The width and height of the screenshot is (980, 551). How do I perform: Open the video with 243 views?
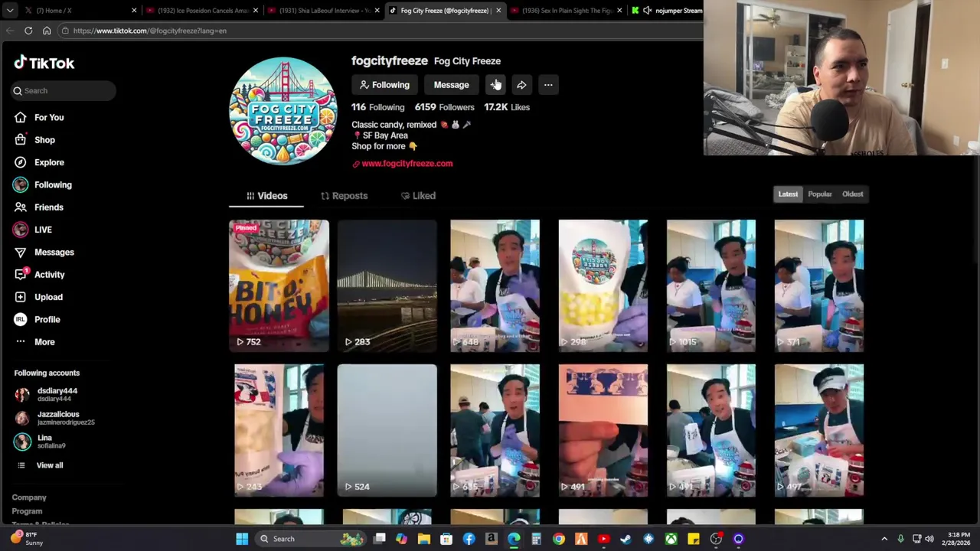click(279, 431)
